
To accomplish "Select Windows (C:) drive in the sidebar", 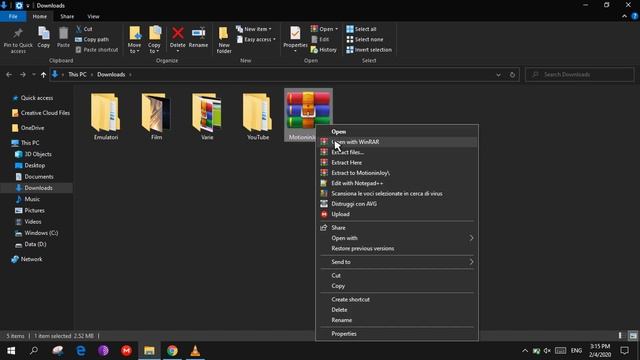I will point(41,233).
